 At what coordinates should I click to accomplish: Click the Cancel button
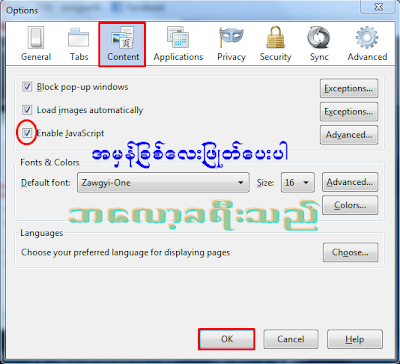(x=291, y=339)
